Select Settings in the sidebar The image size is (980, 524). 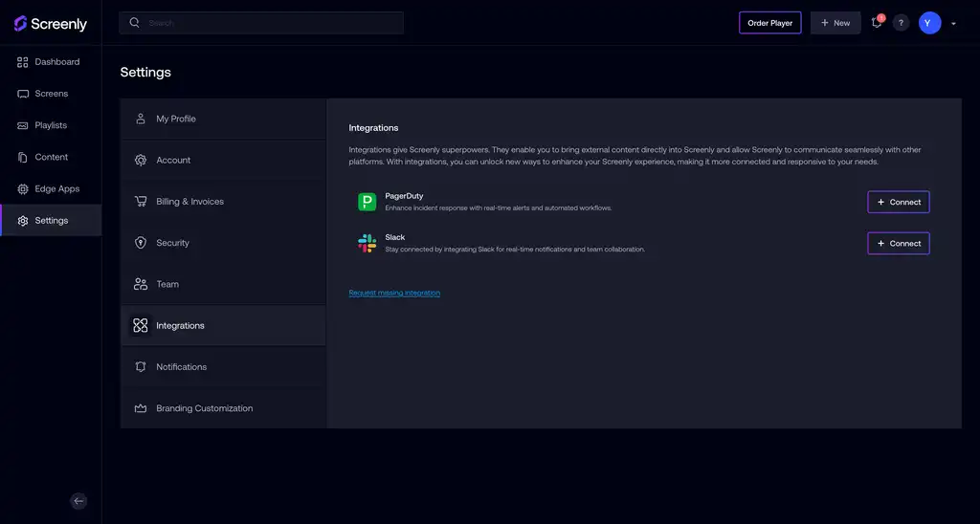pyautogui.click(x=51, y=221)
